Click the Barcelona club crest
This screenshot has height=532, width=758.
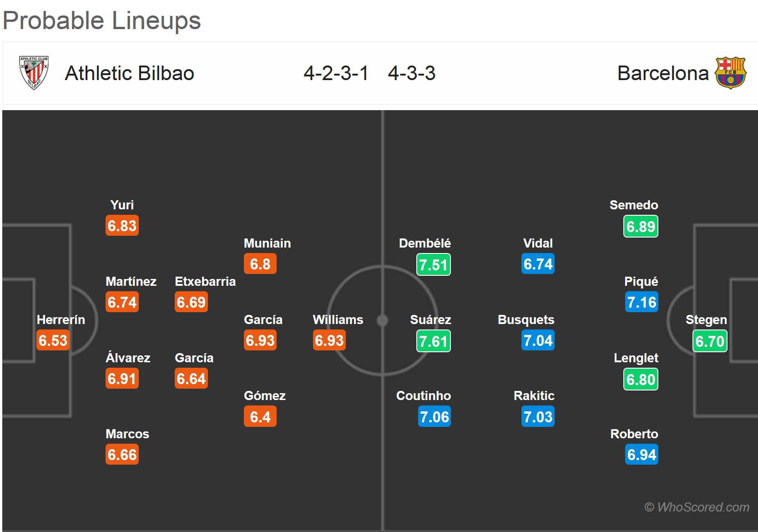(730, 73)
